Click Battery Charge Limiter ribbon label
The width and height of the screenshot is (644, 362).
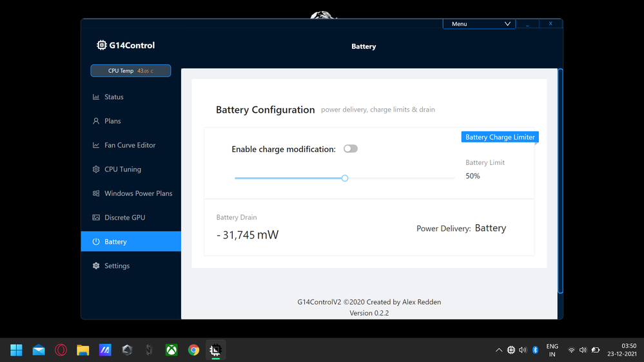500,137
